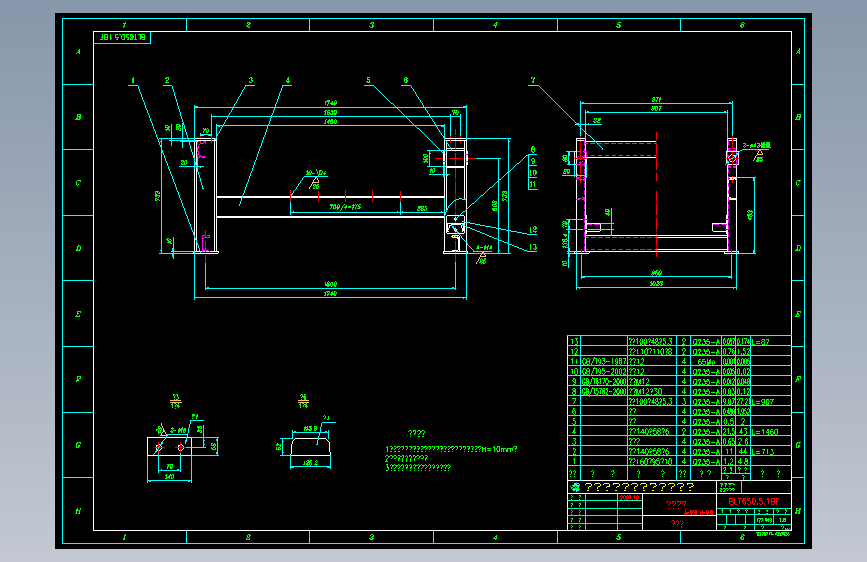Select the 1600 dimension below the front view
The width and height of the screenshot is (867, 562).
point(330,284)
